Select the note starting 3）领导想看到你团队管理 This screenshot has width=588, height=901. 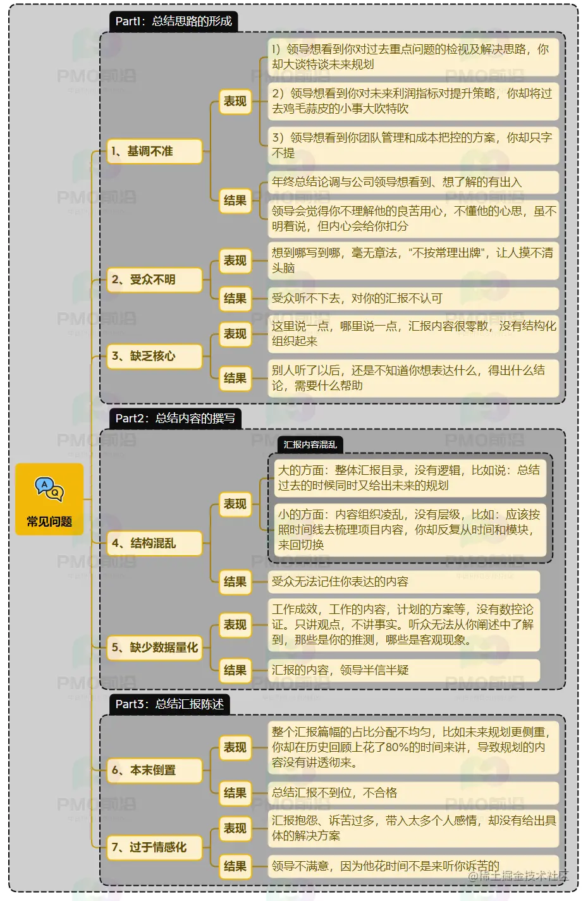click(413, 145)
